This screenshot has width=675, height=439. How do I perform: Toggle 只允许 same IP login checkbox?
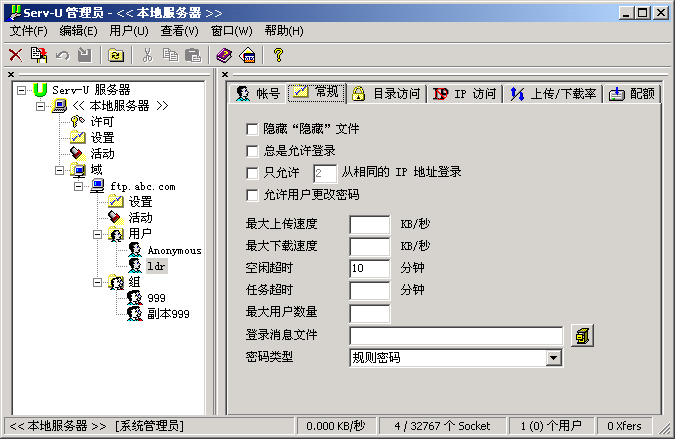(252, 173)
